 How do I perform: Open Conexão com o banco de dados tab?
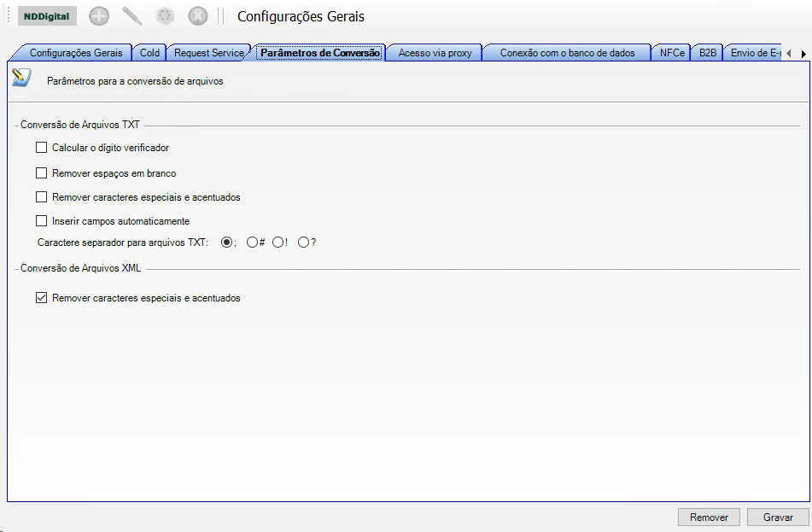click(567, 53)
